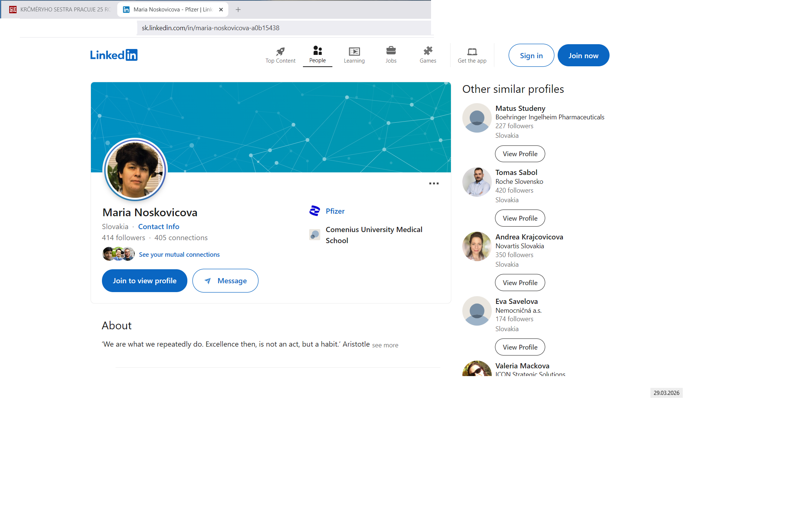View Profile of Tomas Sabol
Image resolution: width=812 pixels, height=512 pixels.
[520, 218]
